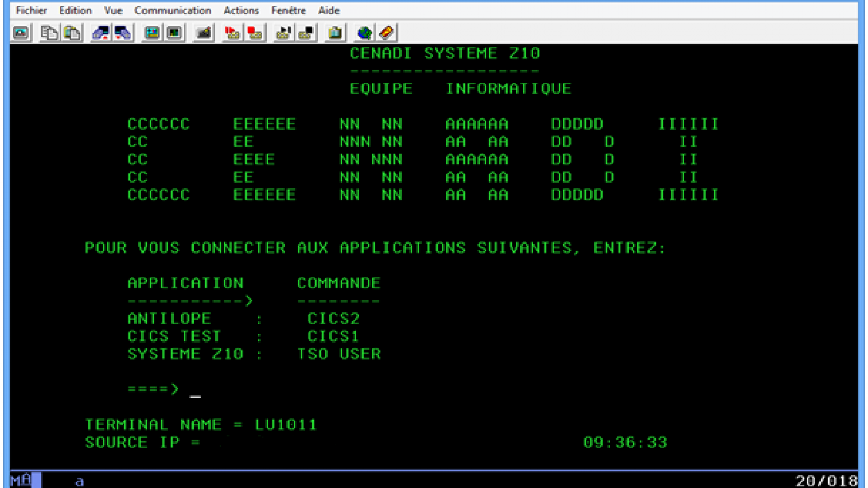868x488 pixels.
Task: Open color mapping with the dark screen icon
Action: tap(174, 33)
